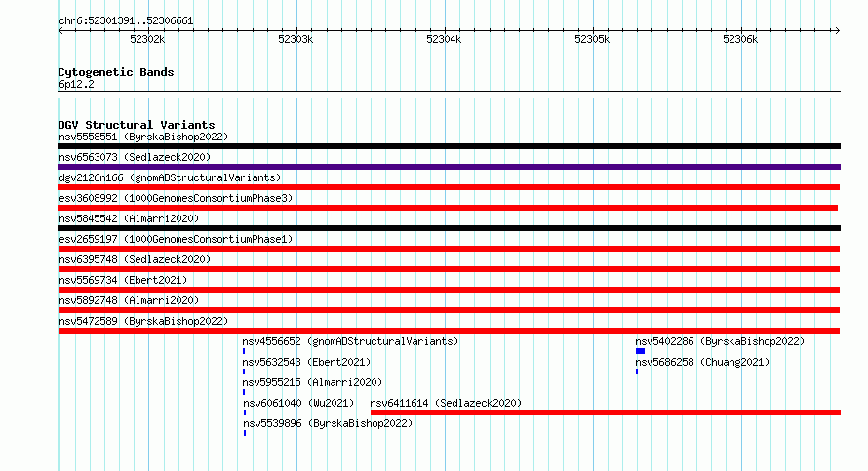Click the 52302k ruler tick label
Image resolution: width=868 pixels, height=471 pixels.
point(147,39)
